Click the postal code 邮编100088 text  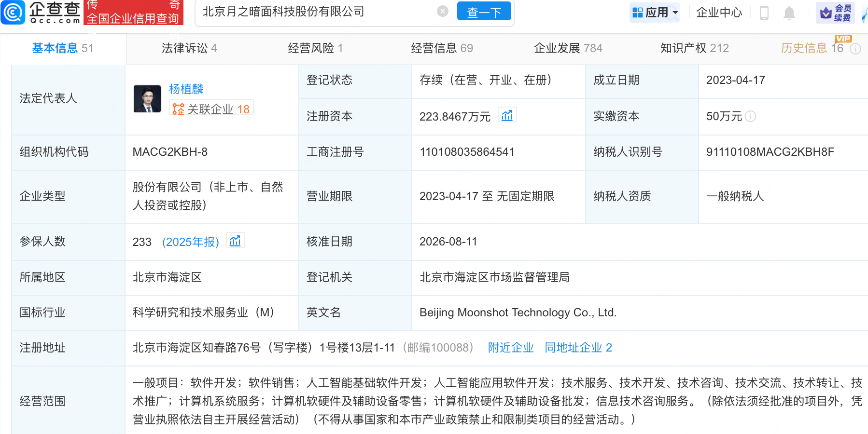click(x=438, y=348)
